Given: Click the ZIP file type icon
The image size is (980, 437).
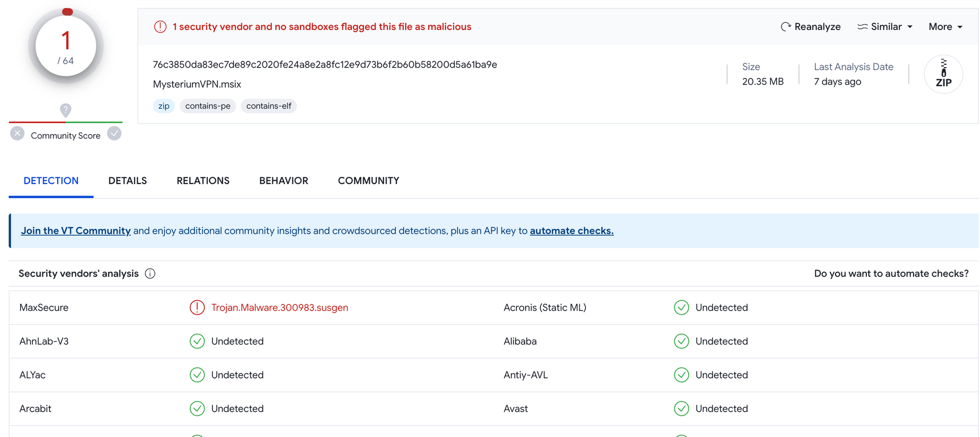Looking at the screenshot, I should 943,74.
